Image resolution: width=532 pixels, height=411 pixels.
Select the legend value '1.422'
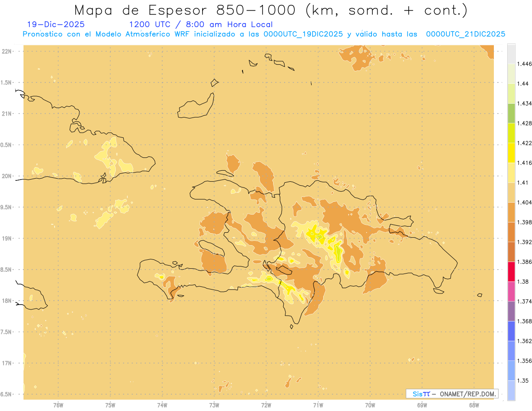(x=524, y=143)
